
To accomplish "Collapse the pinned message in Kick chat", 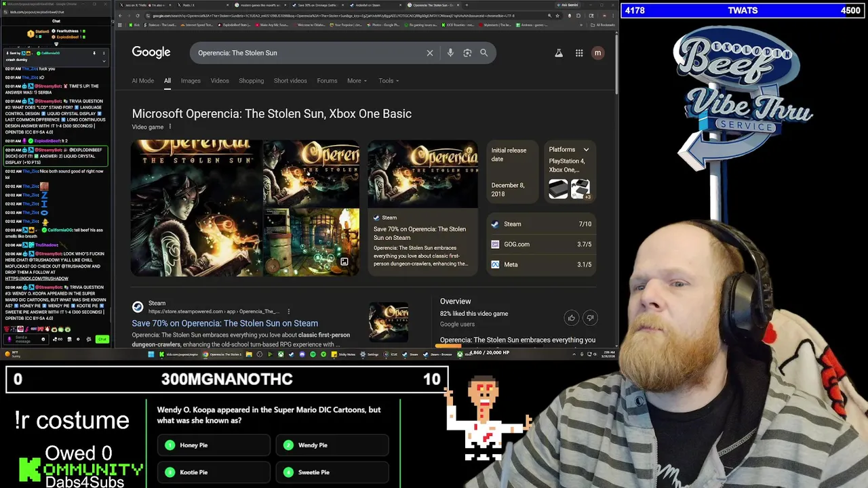I will [104, 61].
